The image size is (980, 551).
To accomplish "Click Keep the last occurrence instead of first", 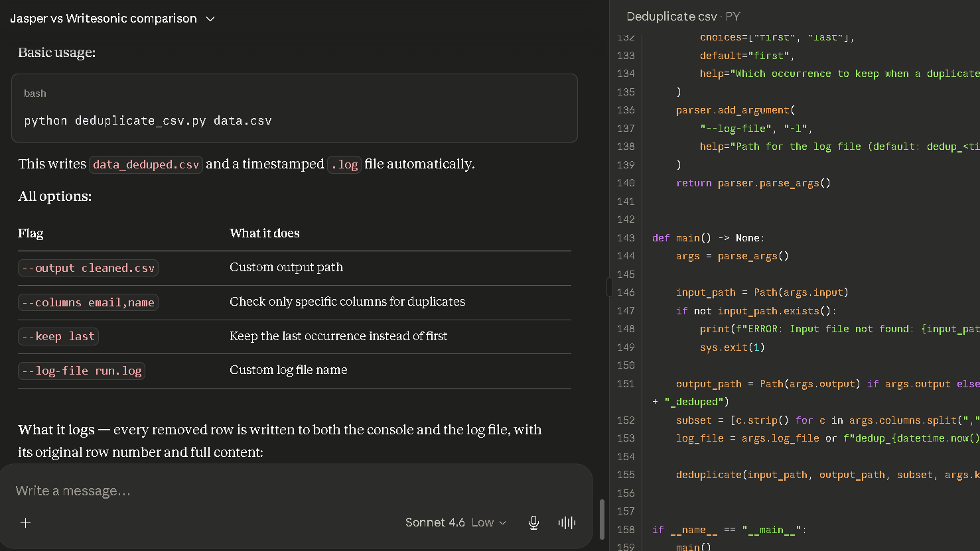I will point(338,336).
